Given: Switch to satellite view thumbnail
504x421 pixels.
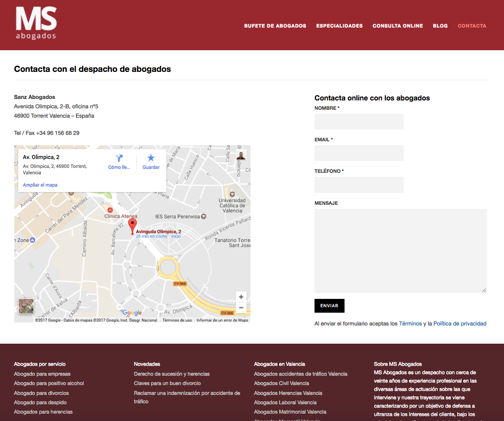Looking at the screenshot, I should (x=26, y=306).
